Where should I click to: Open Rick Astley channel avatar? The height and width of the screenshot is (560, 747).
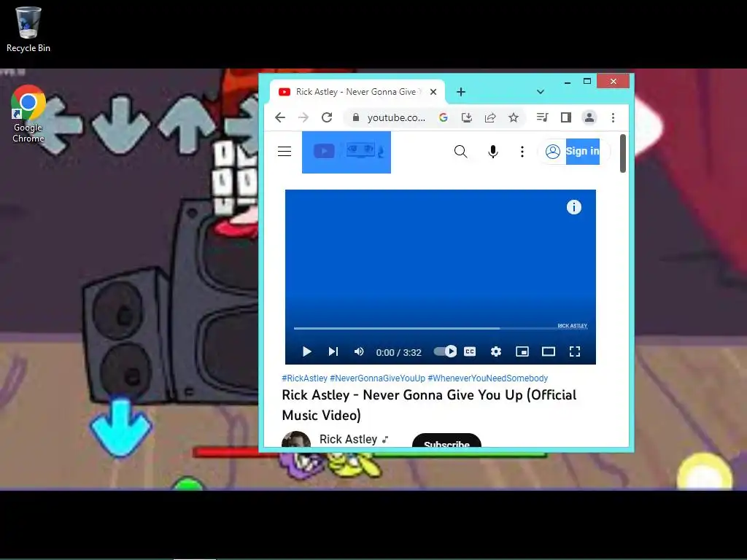(x=296, y=440)
